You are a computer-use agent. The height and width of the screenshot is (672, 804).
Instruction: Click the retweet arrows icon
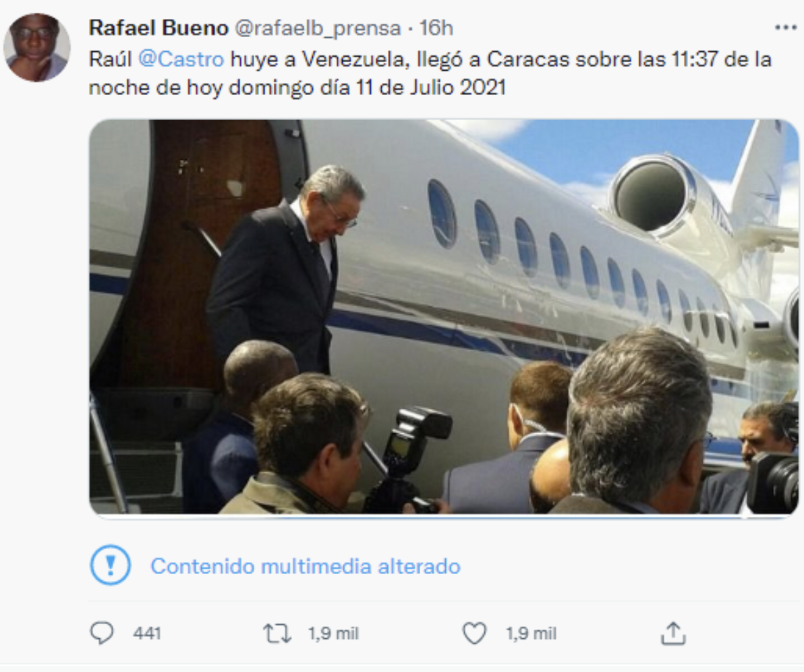click(277, 633)
